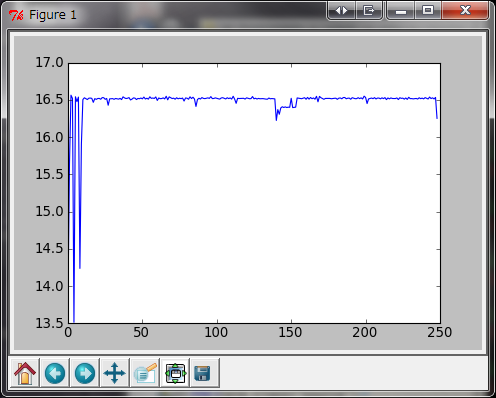The width and height of the screenshot is (496, 398).
Task: Go back to the previous view
Action: pos(55,373)
